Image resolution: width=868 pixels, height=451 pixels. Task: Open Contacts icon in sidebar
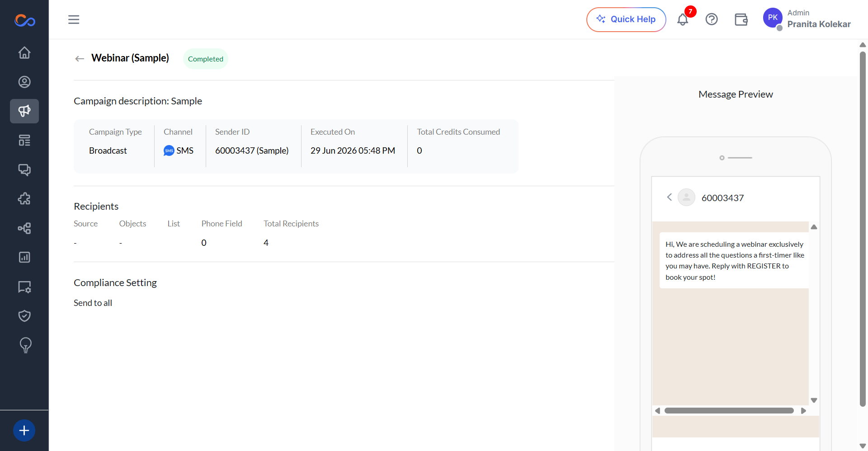point(24,82)
